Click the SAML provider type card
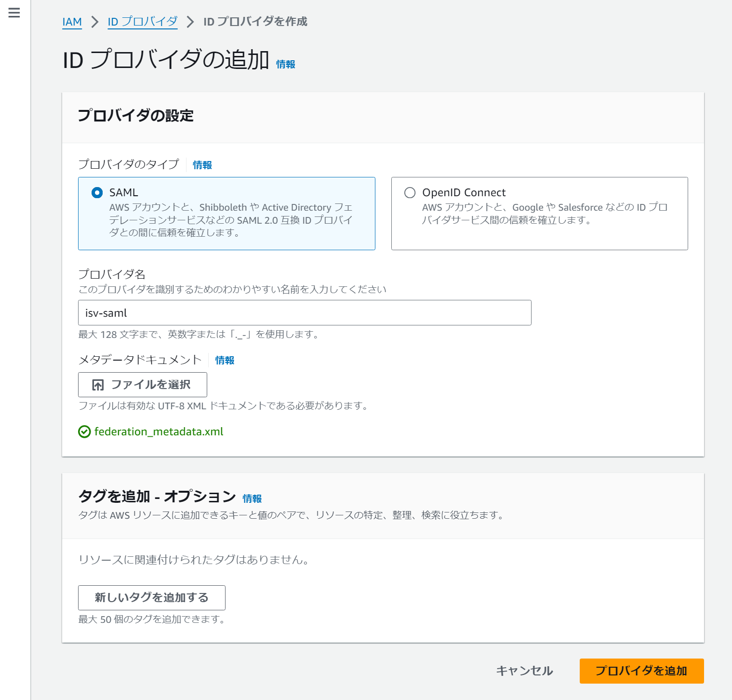Viewport: 732px width, 700px height. (x=226, y=214)
